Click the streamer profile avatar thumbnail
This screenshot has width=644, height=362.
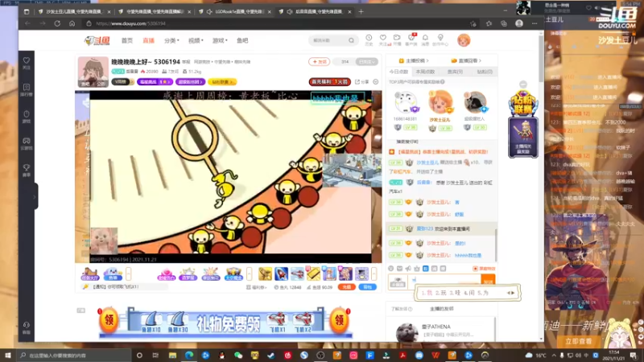[x=93, y=72]
